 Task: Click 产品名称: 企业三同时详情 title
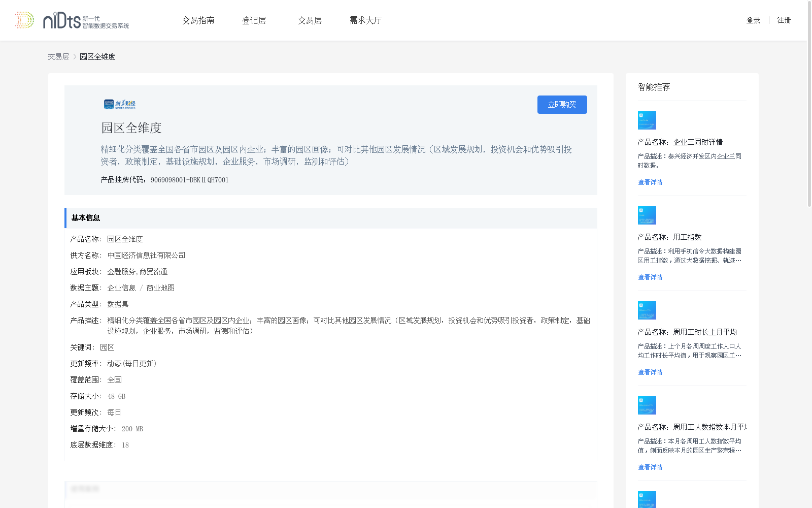pyautogui.click(x=680, y=142)
